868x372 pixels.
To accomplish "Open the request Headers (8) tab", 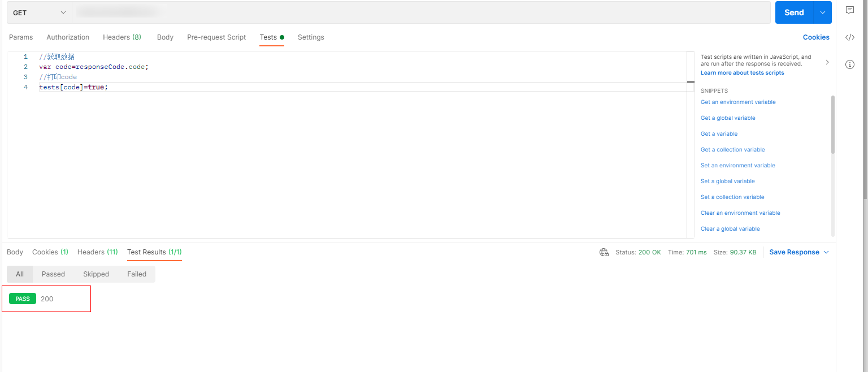I will point(122,37).
